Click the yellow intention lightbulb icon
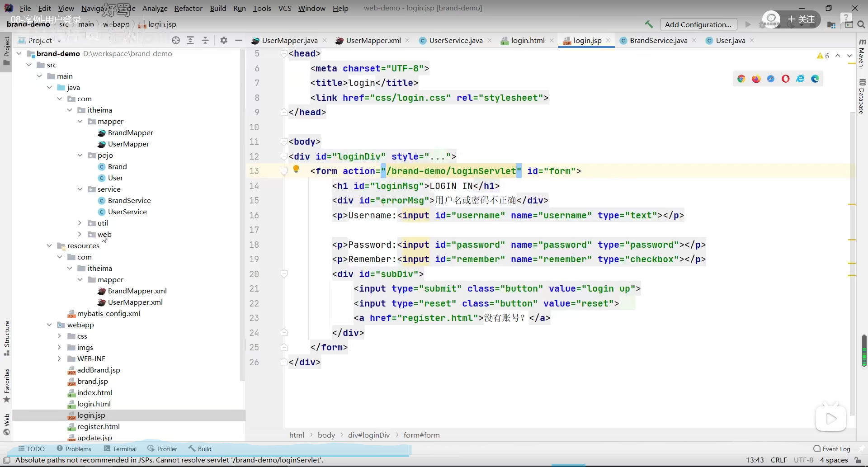Image resolution: width=868 pixels, height=467 pixels. point(296,170)
